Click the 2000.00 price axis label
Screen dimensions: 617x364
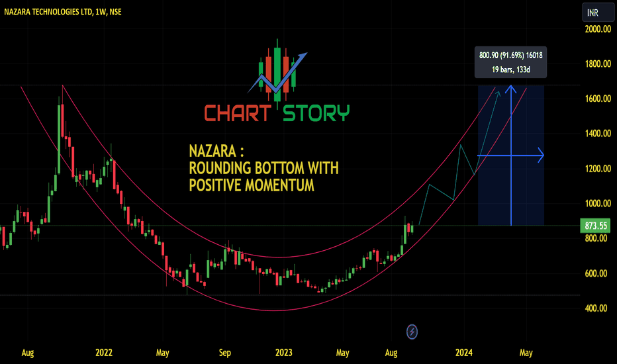[x=598, y=28]
